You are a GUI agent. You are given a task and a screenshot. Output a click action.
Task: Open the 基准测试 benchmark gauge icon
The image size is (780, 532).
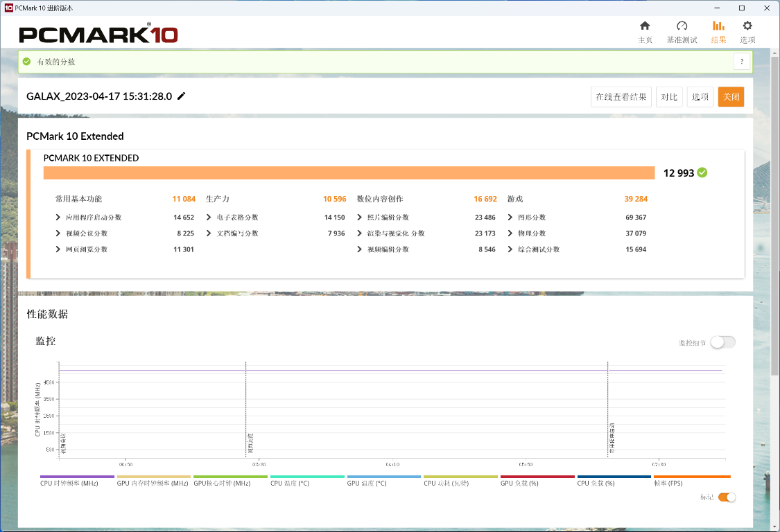(682, 32)
